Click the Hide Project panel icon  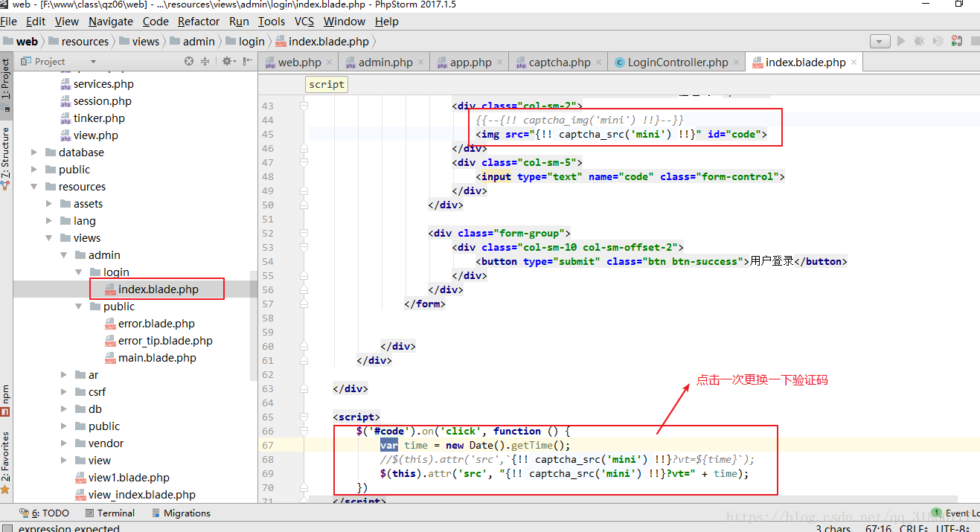point(246,61)
